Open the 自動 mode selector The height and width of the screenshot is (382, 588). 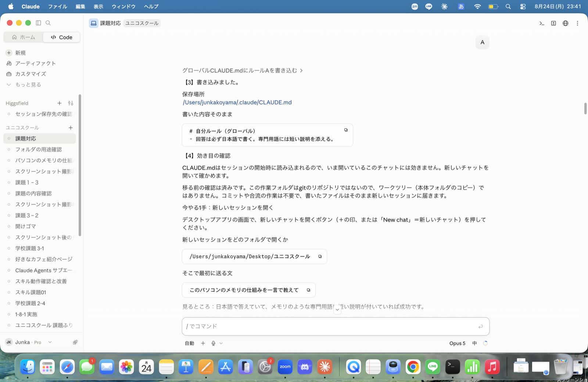click(x=189, y=343)
